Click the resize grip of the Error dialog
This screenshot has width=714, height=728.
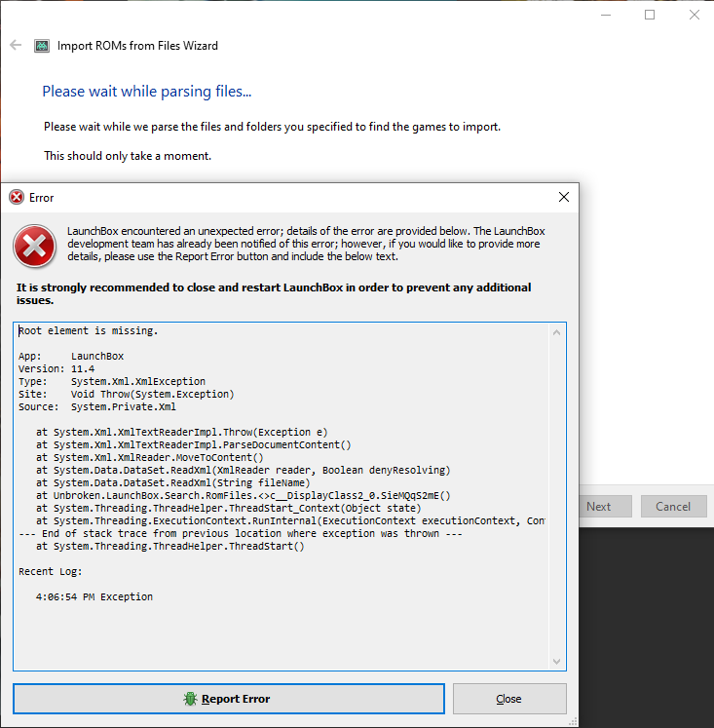point(574,721)
